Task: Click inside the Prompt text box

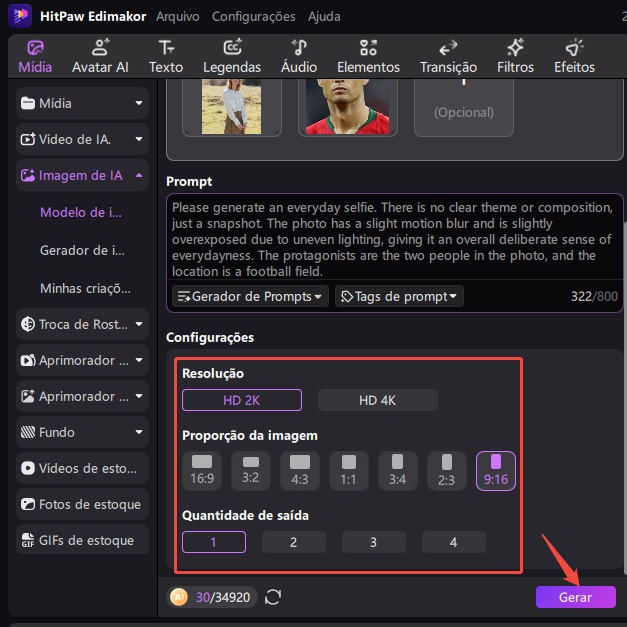Action: coord(390,238)
